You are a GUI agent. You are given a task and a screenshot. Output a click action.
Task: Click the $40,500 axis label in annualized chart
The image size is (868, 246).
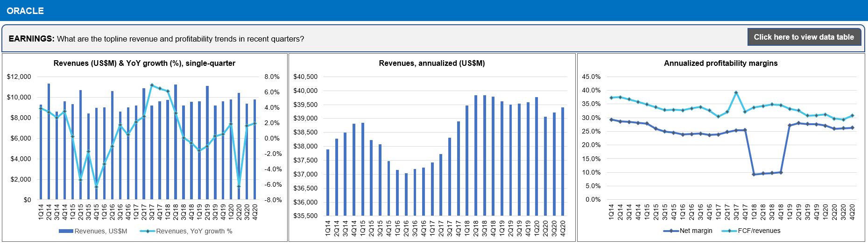click(x=305, y=77)
